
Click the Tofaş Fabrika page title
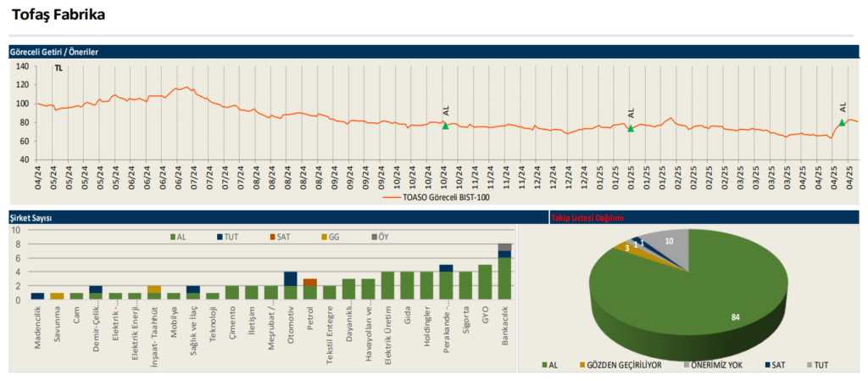click(58, 14)
